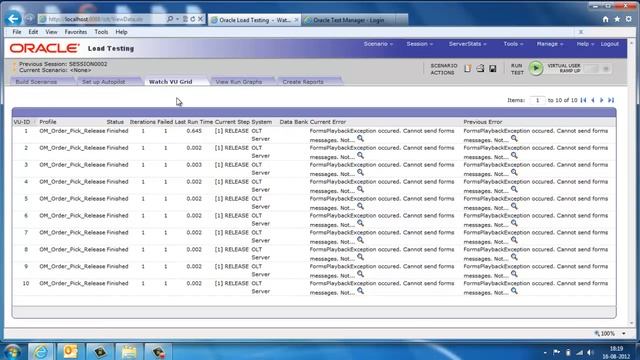
Task: Open the Session dropdown menu
Action: click(x=420, y=44)
